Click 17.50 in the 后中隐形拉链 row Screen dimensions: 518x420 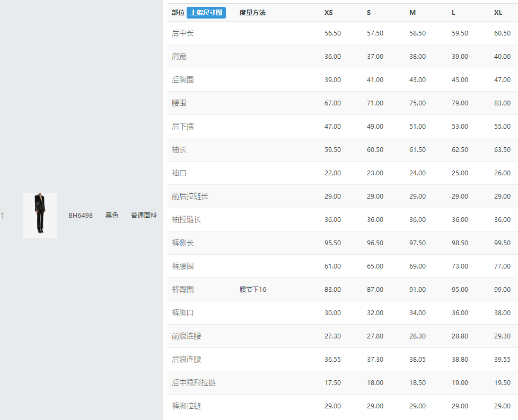[x=332, y=383]
